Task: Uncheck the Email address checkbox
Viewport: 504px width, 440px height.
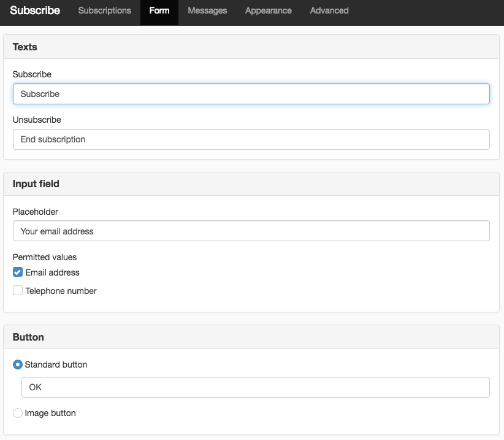Action: [18, 272]
